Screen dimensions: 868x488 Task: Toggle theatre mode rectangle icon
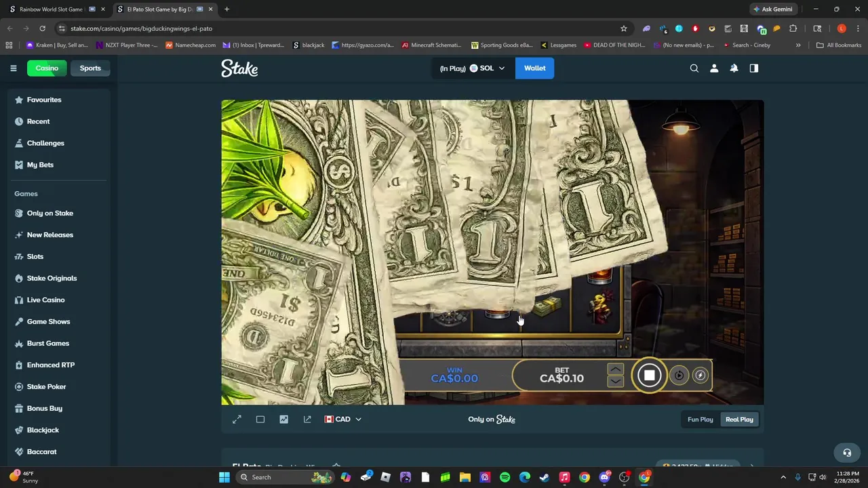tap(260, 420)
